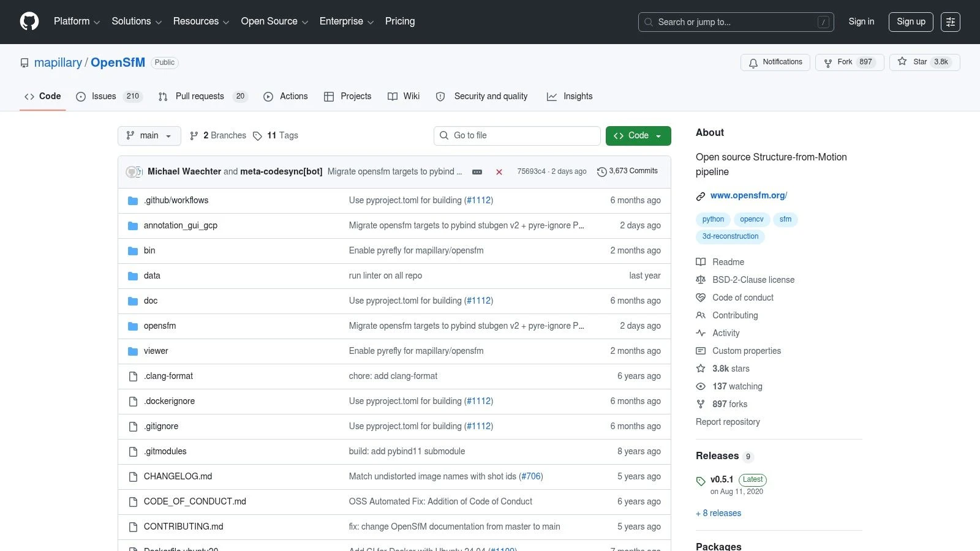This screenshot has height=551, width=980.
Task: Open the .dockerignore file
Action: click(169, 401)
